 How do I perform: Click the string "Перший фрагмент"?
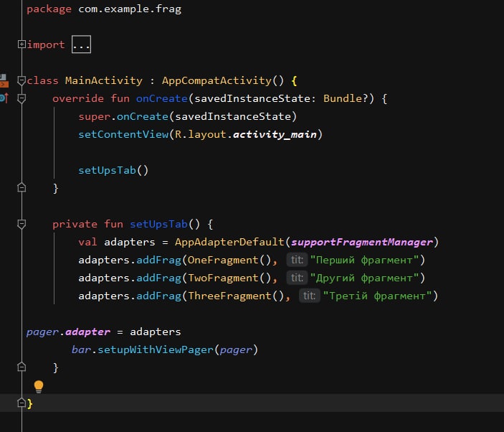364,260
